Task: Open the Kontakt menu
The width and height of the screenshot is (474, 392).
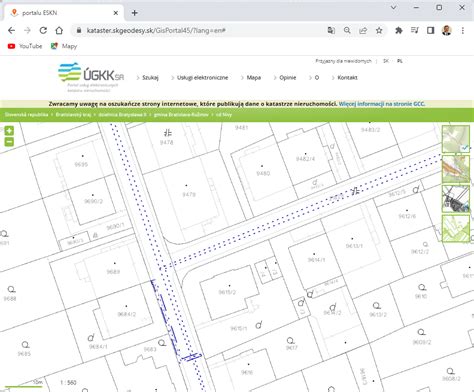Action: (347, 78)
